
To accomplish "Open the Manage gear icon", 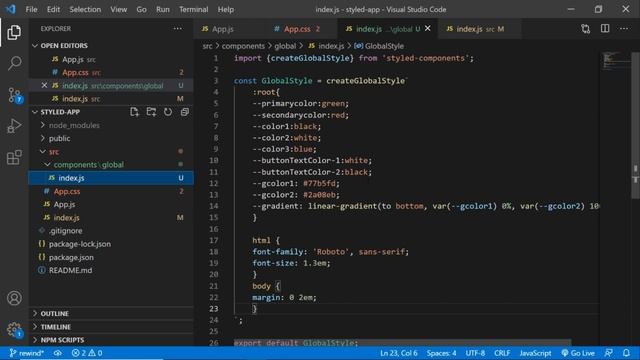I will point(15,329).
